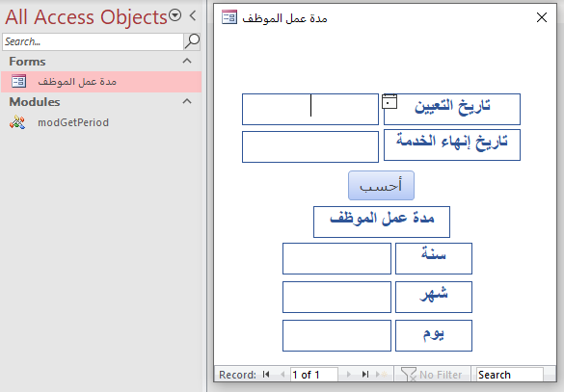
Task: Click the سنة years result field
Action: (x=336, y=258)
